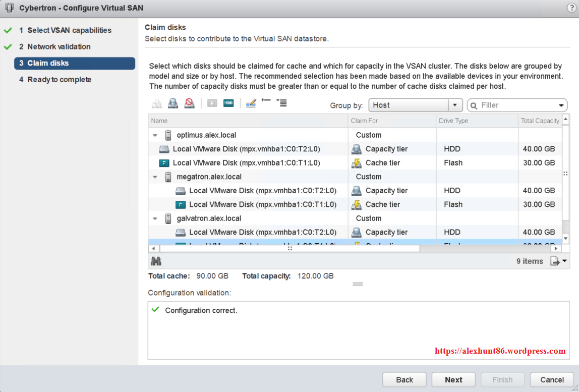Viewport: 579px width, 392px height.
Task: Click the collapse-all toolbar icon
Action: click(x=282, y=103)
